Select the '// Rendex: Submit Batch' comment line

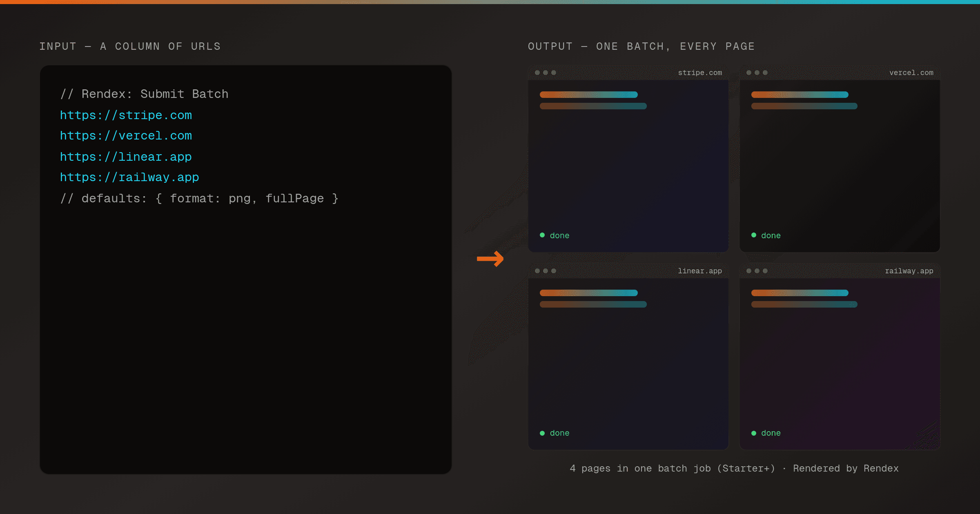(144, 94)
